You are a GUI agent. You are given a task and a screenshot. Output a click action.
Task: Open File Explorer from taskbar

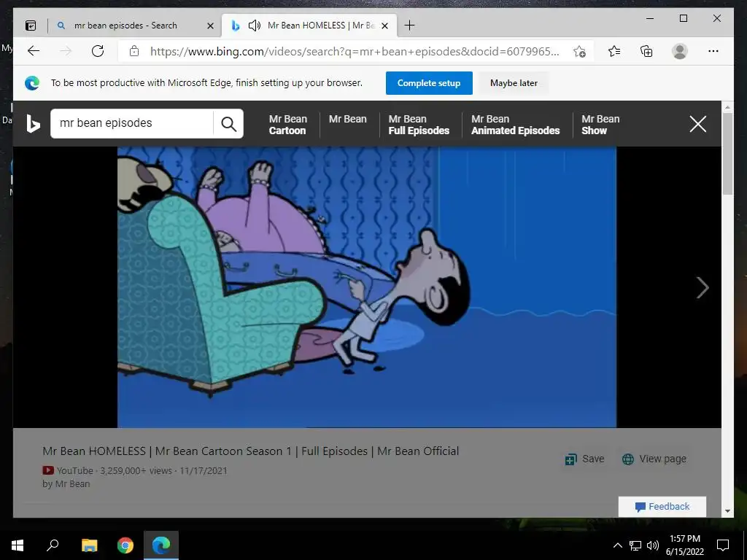tap(89, 545)
